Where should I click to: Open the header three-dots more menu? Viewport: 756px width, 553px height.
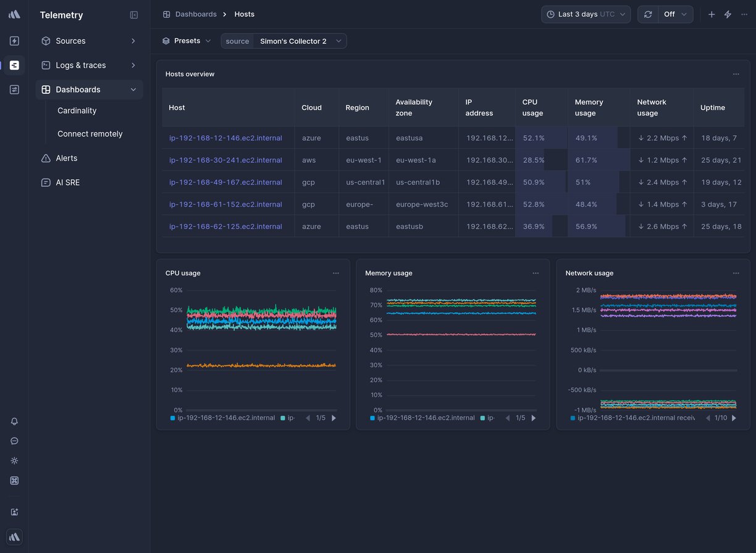(x=744, y=14)
